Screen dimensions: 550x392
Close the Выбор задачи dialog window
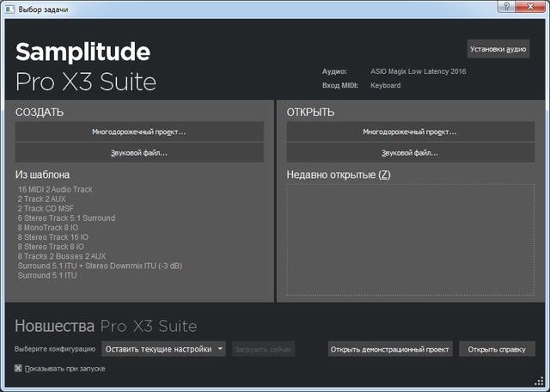click(x=531, y=6)
